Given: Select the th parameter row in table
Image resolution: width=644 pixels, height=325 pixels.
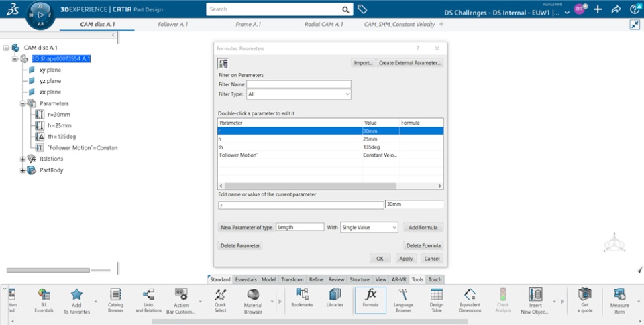Looking at the screenshot, I should coord(330,147).
